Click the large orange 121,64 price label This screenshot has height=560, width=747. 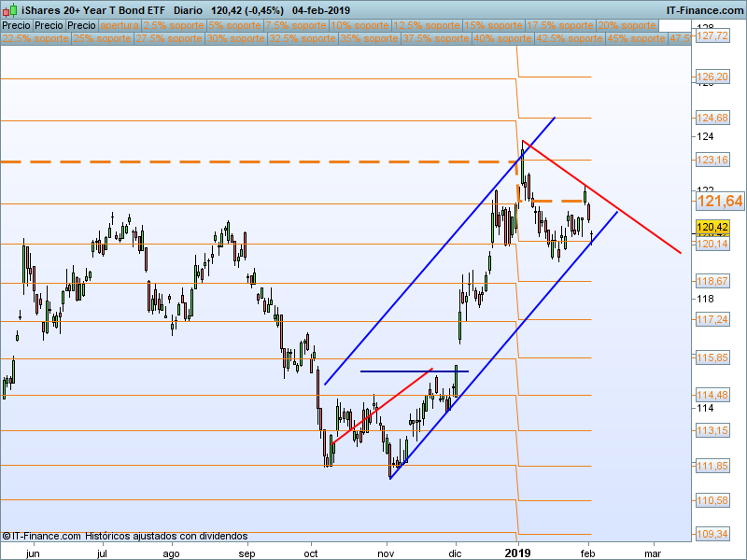pos(720,201)
